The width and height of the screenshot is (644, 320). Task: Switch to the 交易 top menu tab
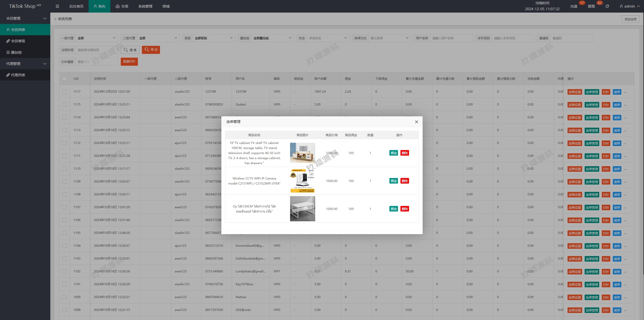(x=122, y=6)
